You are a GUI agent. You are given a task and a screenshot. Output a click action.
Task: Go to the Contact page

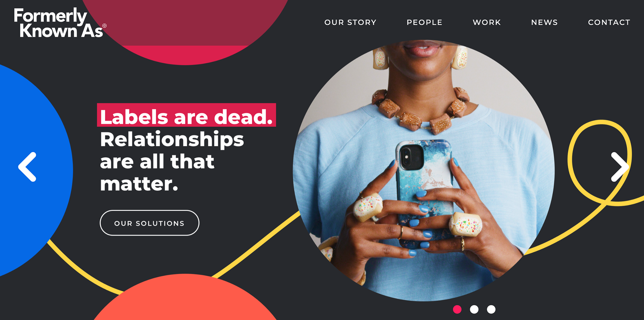click(609, 22)
